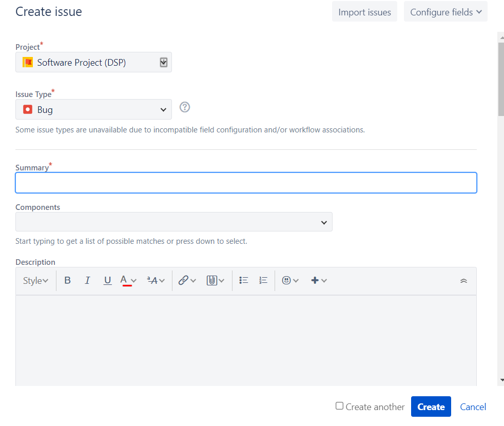Click the scroll down arrow of scrollbar

coord(502,380)
